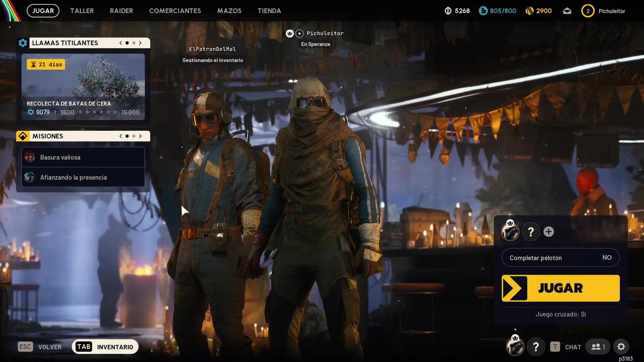This screenshot has height=362, width=644.
Task: Open the RAIDER tab
Action: pyautogui.click(x=121, y=11)
